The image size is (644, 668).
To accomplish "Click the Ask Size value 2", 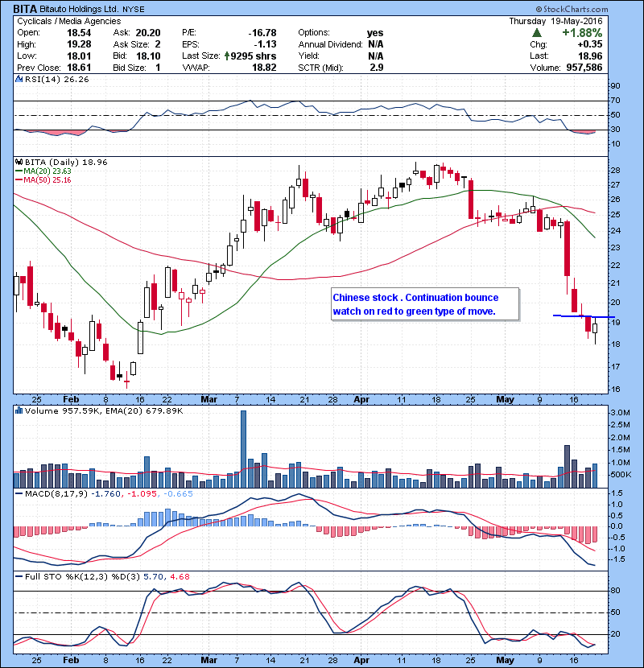I will click(158, 44).
